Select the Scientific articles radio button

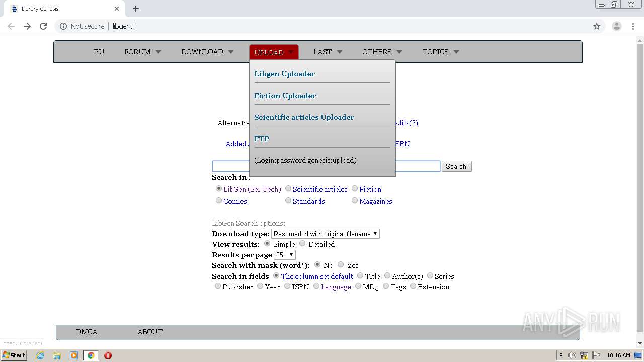[288, 189]
